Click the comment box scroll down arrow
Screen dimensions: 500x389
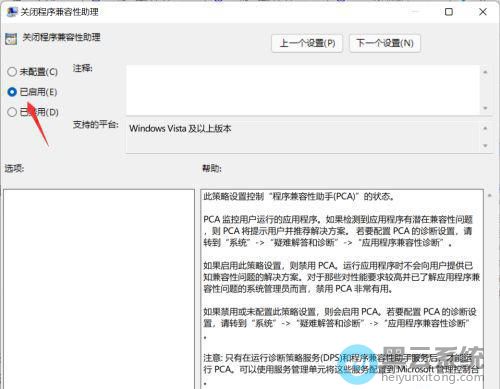[x=485, y=108]
